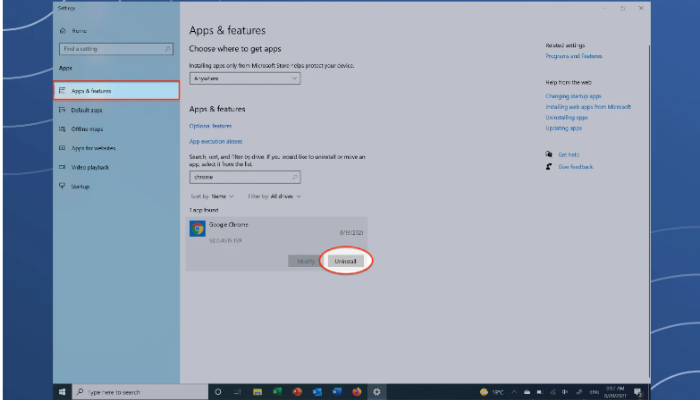Open Updating apps help link
The width and height of the screenshot is (700, 400).
[x=563, y=128]
